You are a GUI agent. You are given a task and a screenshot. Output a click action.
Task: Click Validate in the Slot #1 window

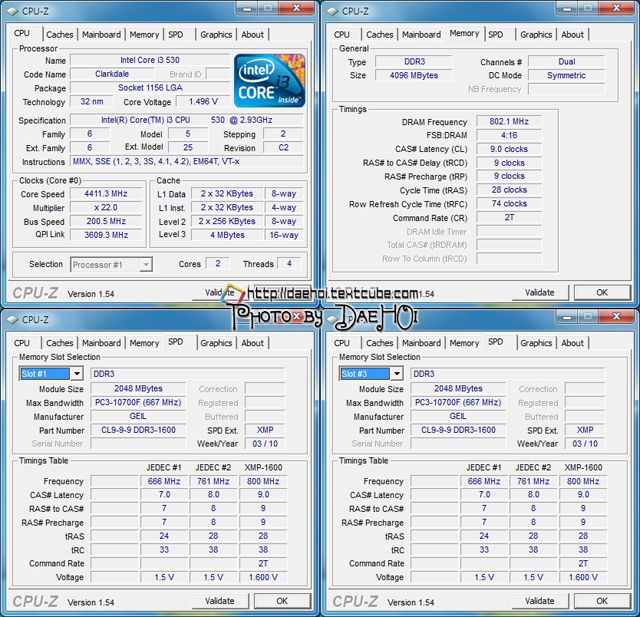click(x=220, y=601)
